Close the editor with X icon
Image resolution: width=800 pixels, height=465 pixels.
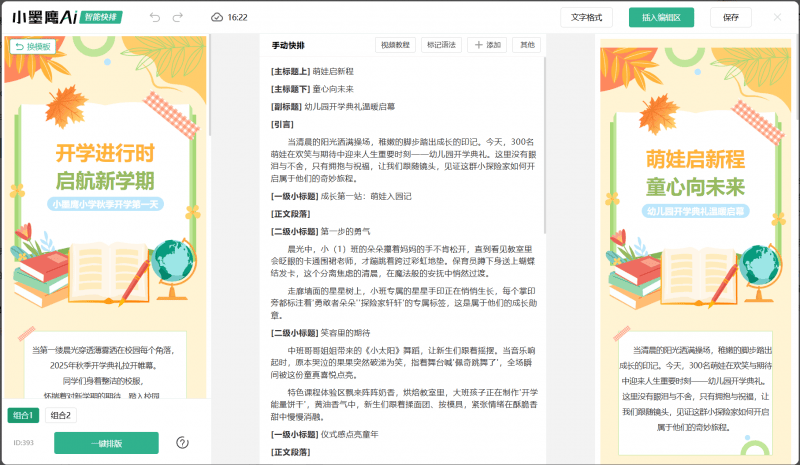[x=777, y=17]
